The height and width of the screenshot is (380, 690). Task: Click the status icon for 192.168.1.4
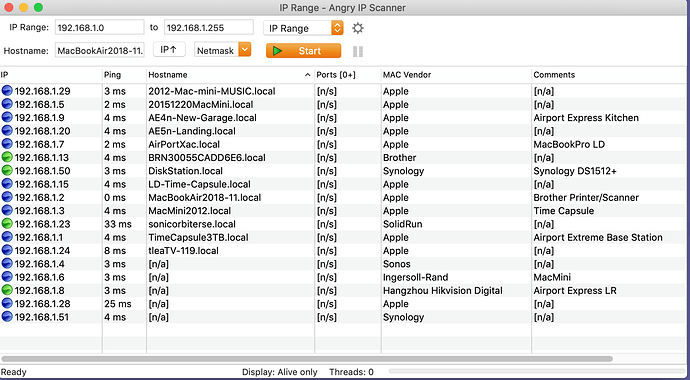click(x=7, y=264)
